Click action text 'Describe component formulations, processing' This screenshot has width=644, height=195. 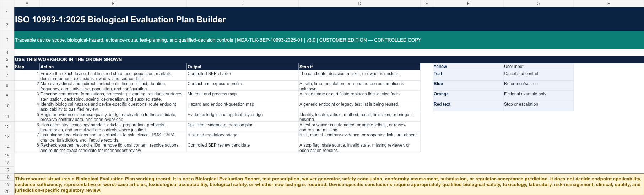point(113,96)
